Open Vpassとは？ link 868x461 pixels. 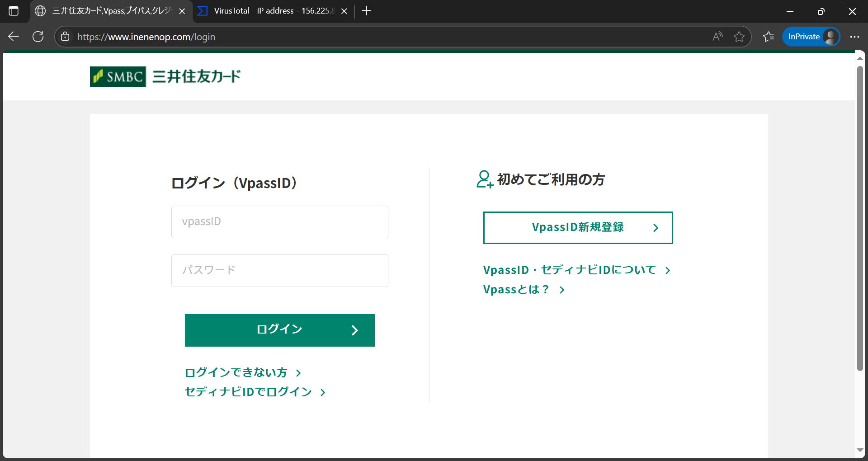[524, 289]
